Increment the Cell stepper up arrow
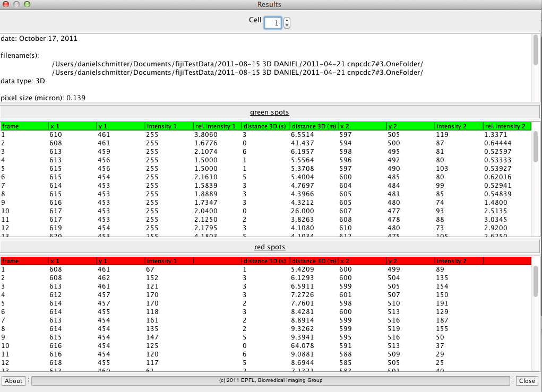 (287, 20)
